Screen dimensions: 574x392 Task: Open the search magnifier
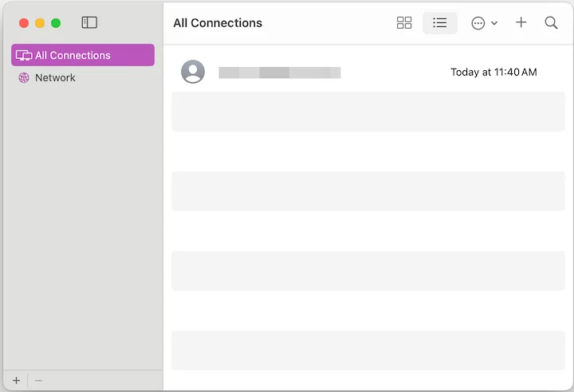pos(551,23)
